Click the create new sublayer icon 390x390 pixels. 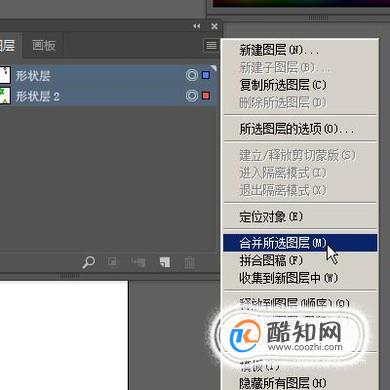coord(138,262)
